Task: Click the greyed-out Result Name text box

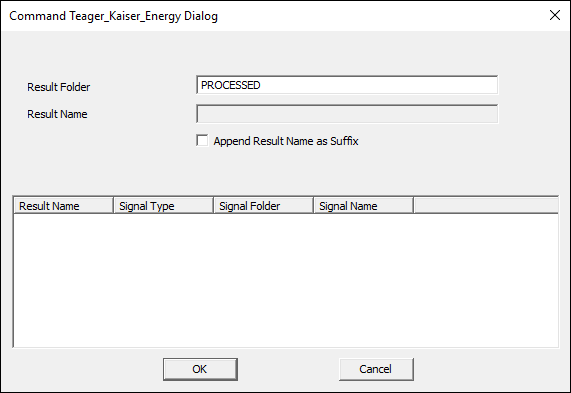Action: [x=347, y=114]
